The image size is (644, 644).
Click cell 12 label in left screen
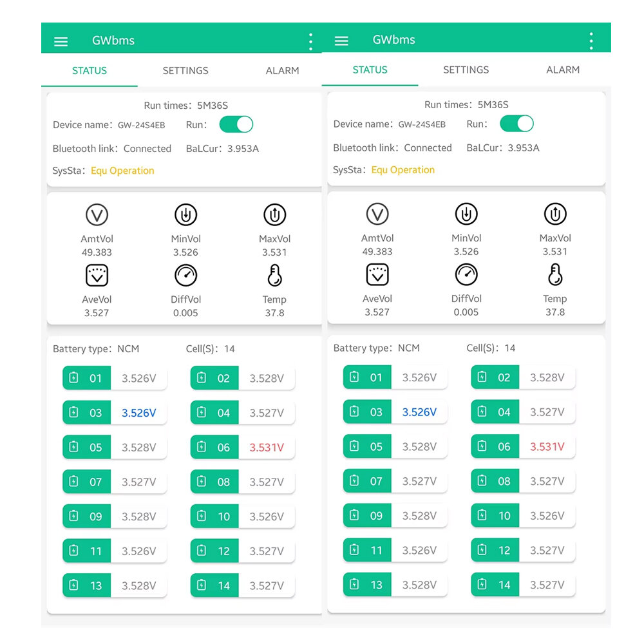pos(224,551)
